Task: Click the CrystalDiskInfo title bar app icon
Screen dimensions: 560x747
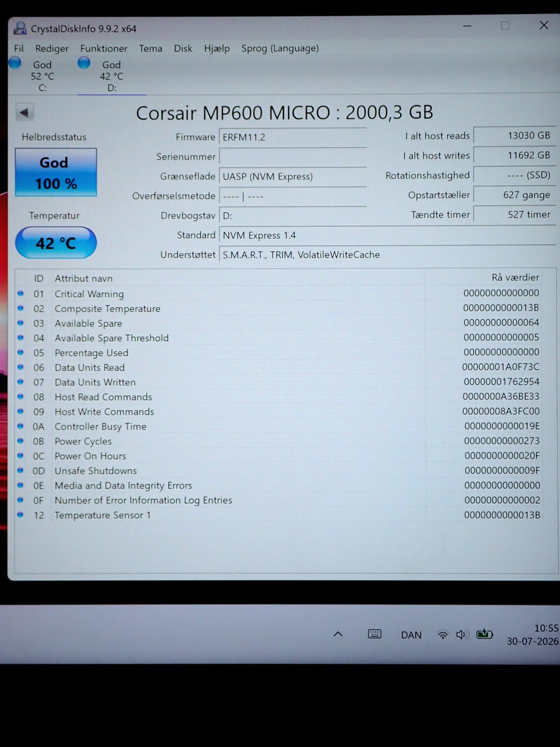Action: pos(20,28)
